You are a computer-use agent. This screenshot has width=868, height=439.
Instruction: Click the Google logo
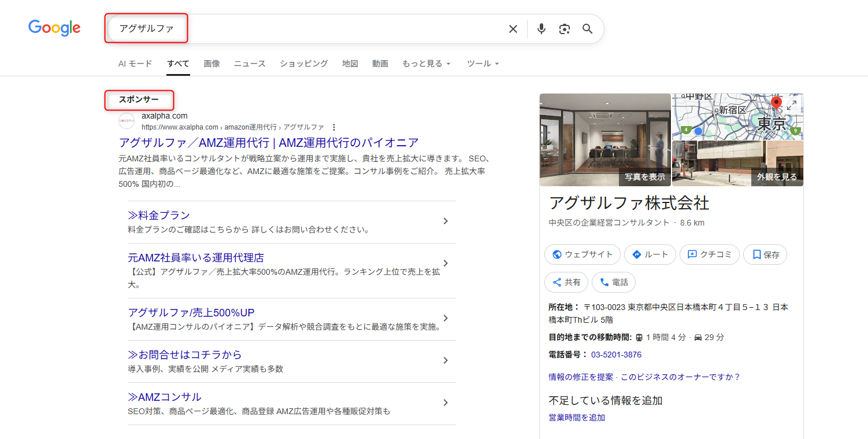[54, 28]
